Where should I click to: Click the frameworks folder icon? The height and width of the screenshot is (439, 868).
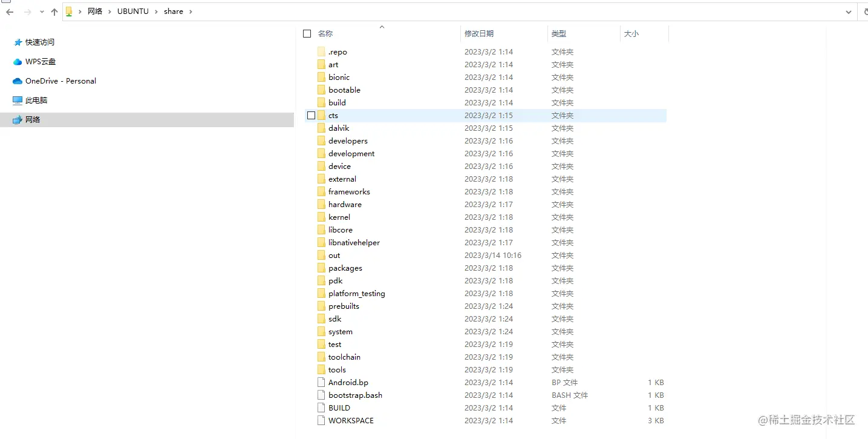(321, 191)
